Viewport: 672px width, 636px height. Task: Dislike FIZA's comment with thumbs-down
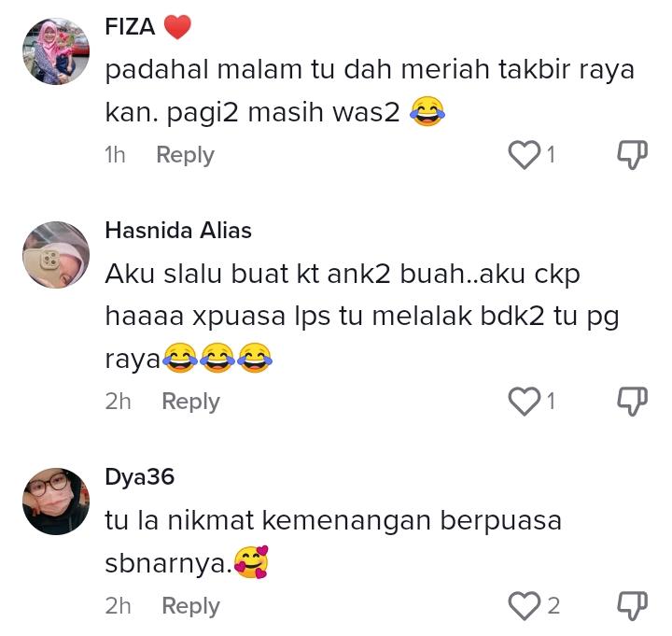(x=632, y=155)
